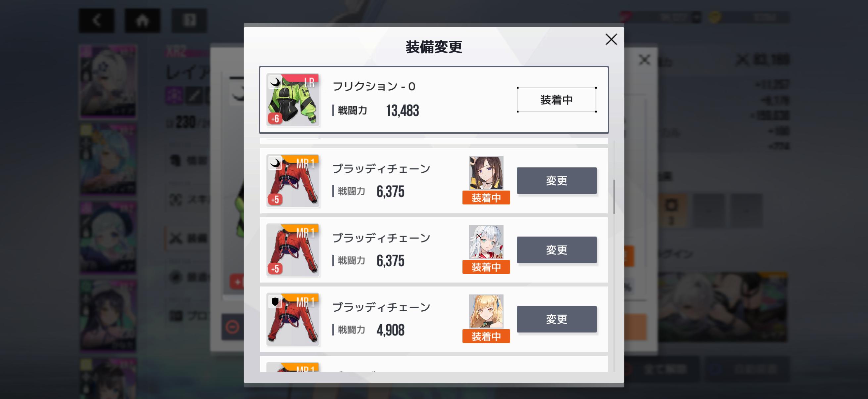Image resolution: width=868 pixels, height=399 pixels.
Task: Select the green フリクション-0 jacket icon
Action: pyautogui.click(x=293, y=100)
